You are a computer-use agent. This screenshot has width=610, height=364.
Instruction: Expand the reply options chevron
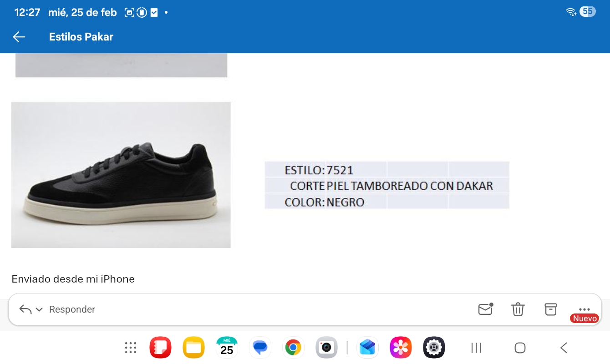[39, 309]
